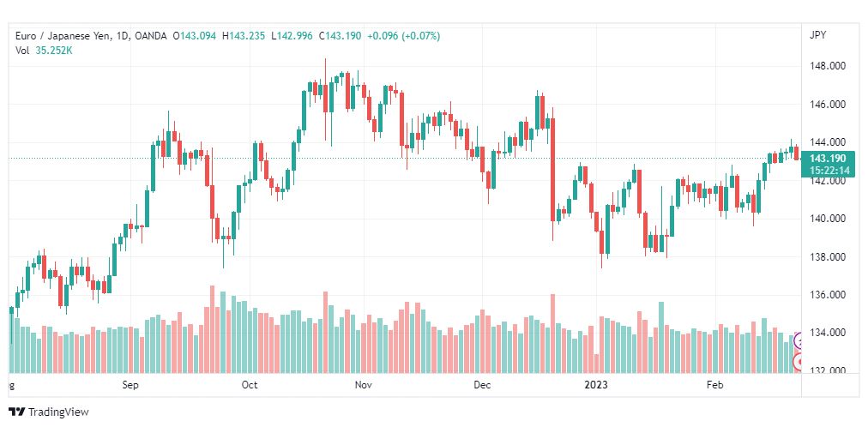Viewport: 868px width, 427px height.
Task: Click the 2023 label on time axis
Action: [596, 385]
